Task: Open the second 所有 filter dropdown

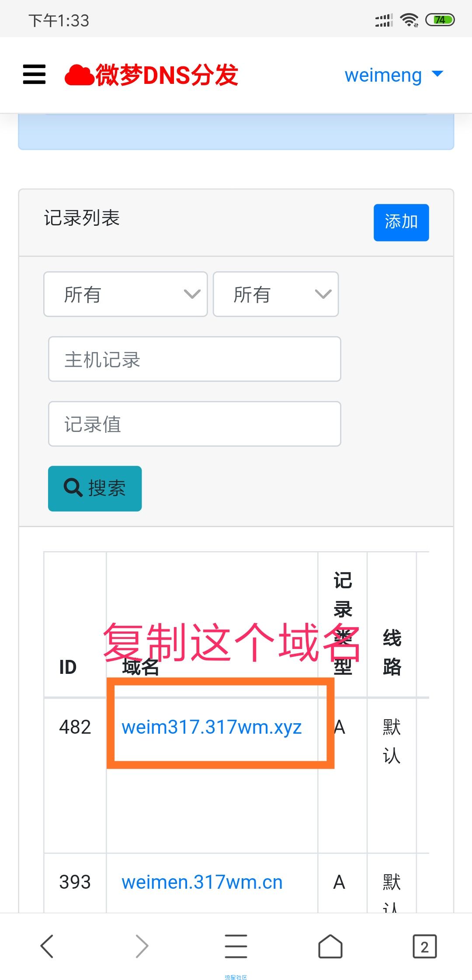Action: click(x=276, y=294)
